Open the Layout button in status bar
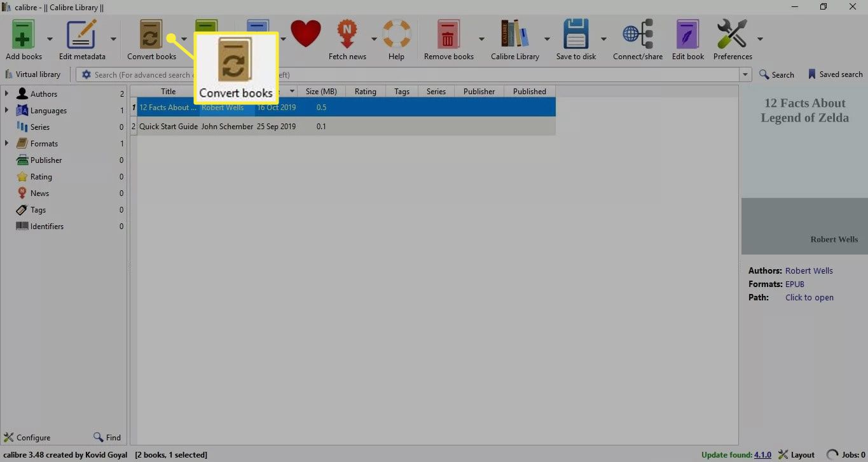 coord(796,454)
